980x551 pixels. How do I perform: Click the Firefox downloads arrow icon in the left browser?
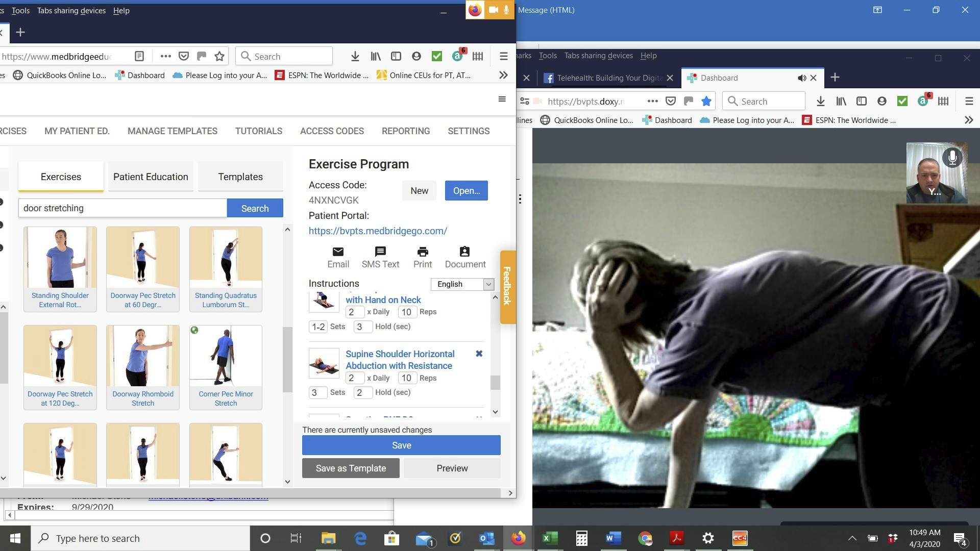[355, 57]
